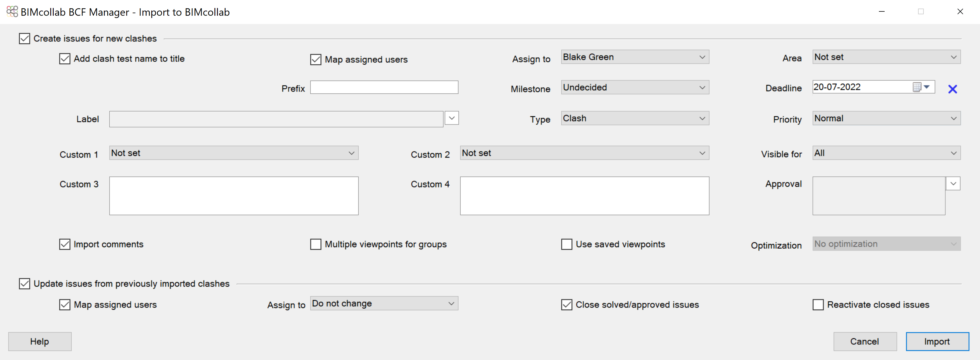
Task: Enable Use saved viewpoints
Action: [x=567, y=244]
